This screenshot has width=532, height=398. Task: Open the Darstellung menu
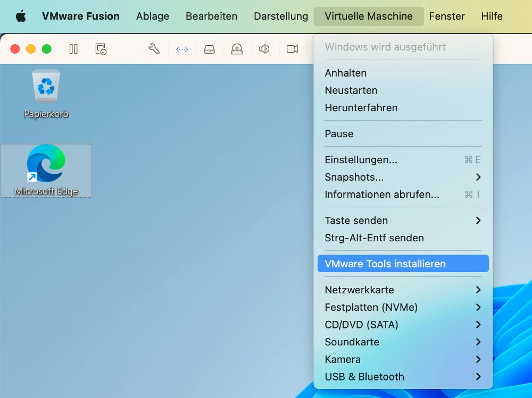[281, 16]
